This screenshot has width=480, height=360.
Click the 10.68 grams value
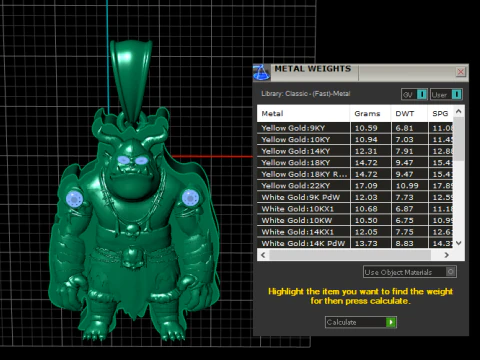pyautogui.click(x=366, y=209)
